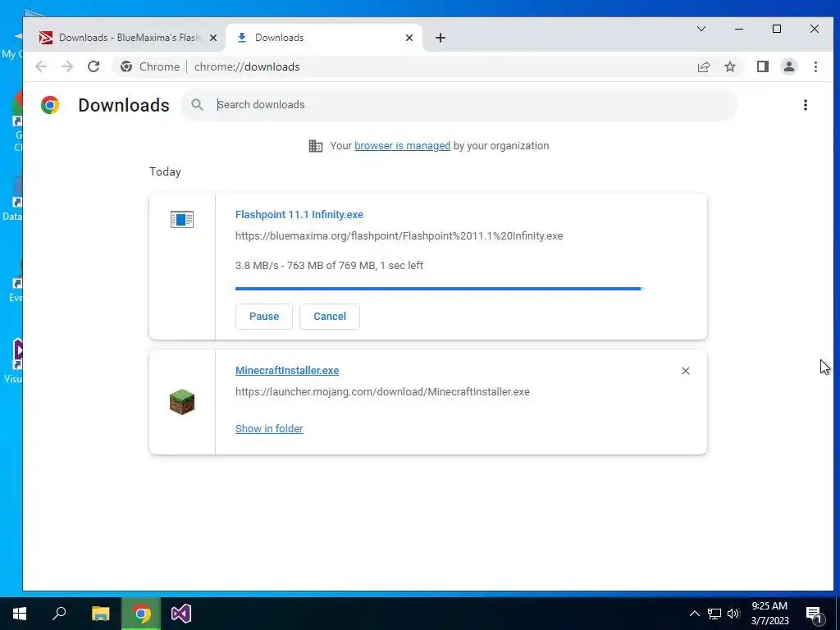Cancel the Flashpoint download
This screenshot has height=630, width=840.
click(330, 317)
